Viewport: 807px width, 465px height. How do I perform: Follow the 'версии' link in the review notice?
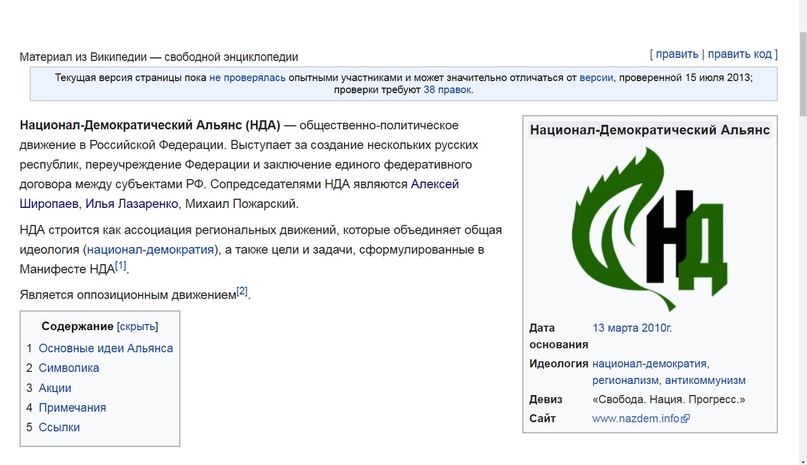click(596, 78)
